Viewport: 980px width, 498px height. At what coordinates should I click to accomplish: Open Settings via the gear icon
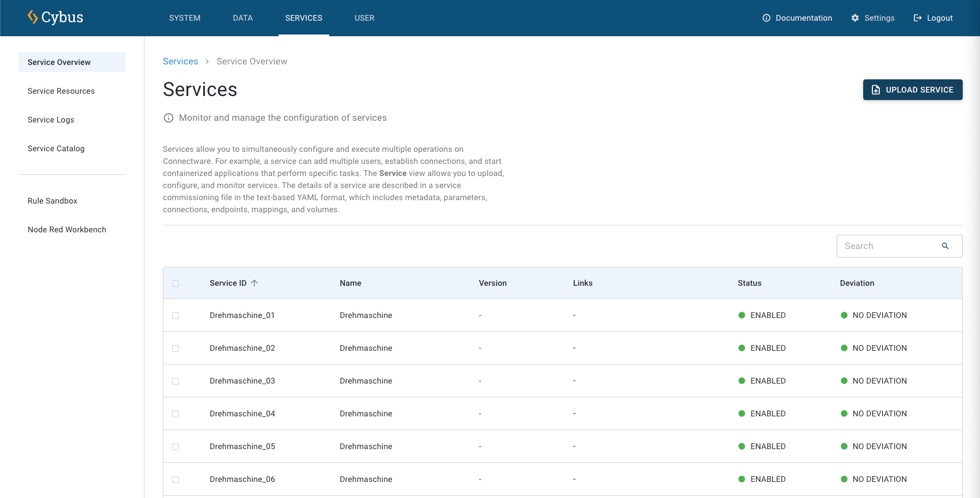(855, 18)
